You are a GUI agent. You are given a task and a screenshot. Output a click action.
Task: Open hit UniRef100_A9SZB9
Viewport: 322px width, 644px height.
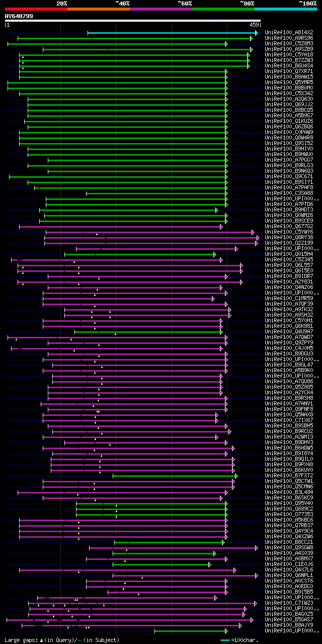(x=289, y=49)
